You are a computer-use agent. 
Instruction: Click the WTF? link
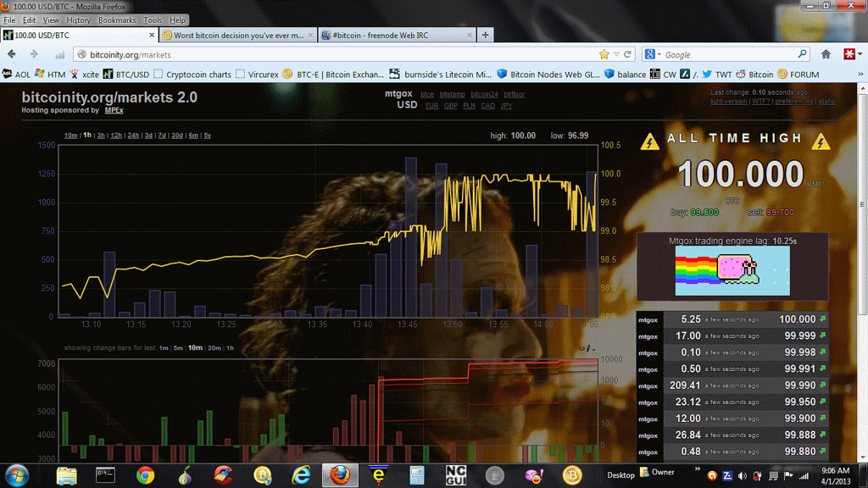[x=760, y=102]
